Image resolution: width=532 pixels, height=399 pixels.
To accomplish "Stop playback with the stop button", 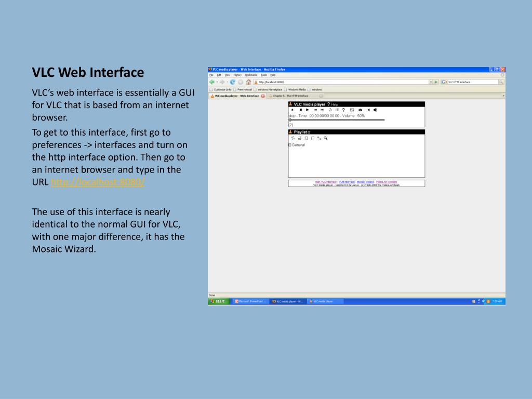I will coord(301,110).
